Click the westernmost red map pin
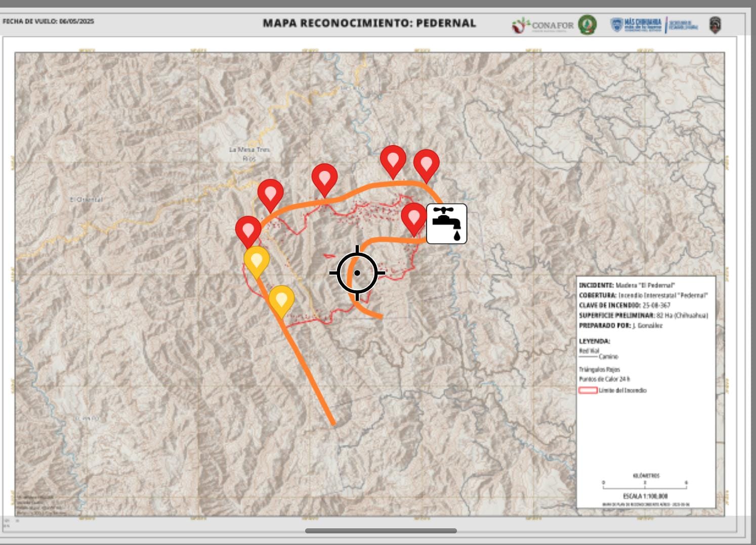 click(248, 230)
